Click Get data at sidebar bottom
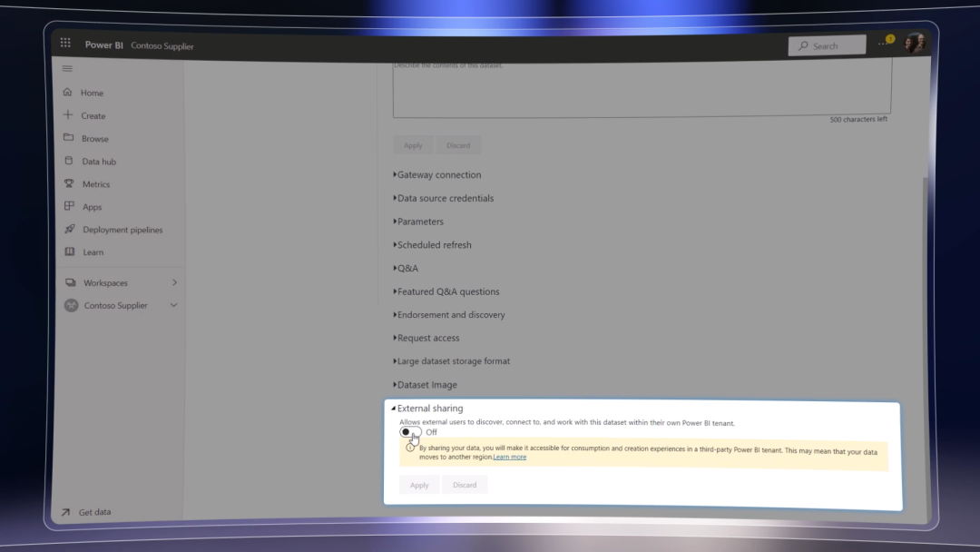 point(94,512)
